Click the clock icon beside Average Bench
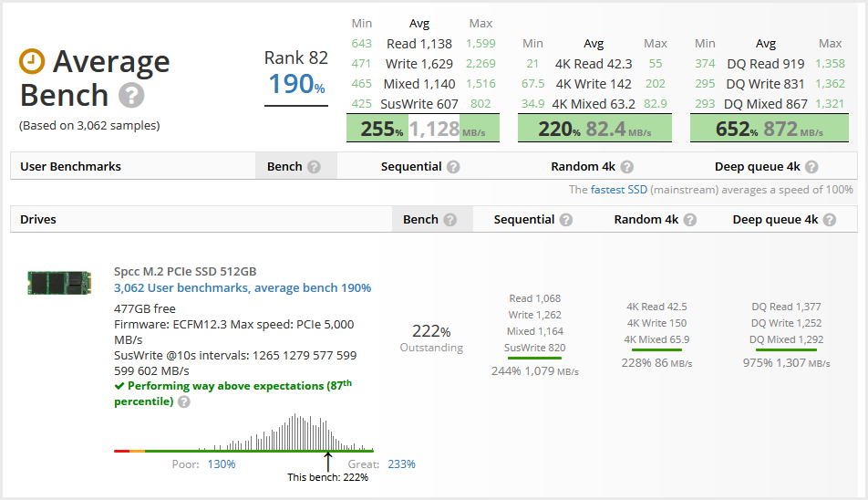 pos(32,61)
